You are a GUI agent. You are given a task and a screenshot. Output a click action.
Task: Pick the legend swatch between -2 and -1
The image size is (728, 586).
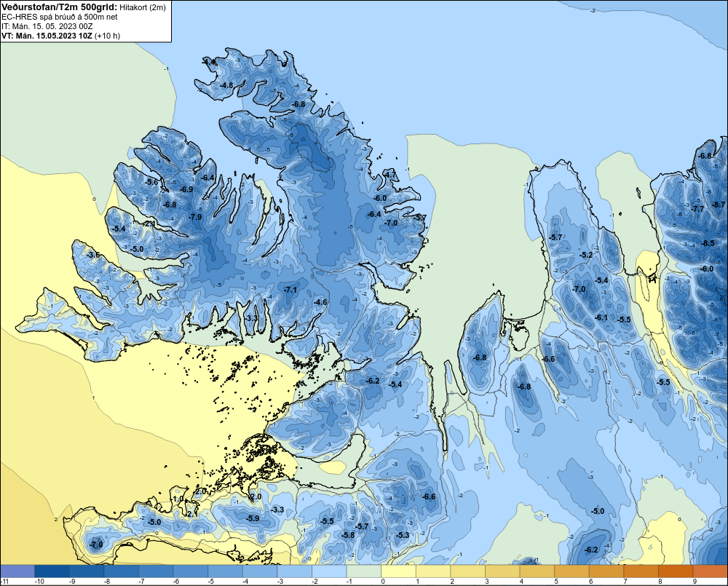(x=329, y=571)
